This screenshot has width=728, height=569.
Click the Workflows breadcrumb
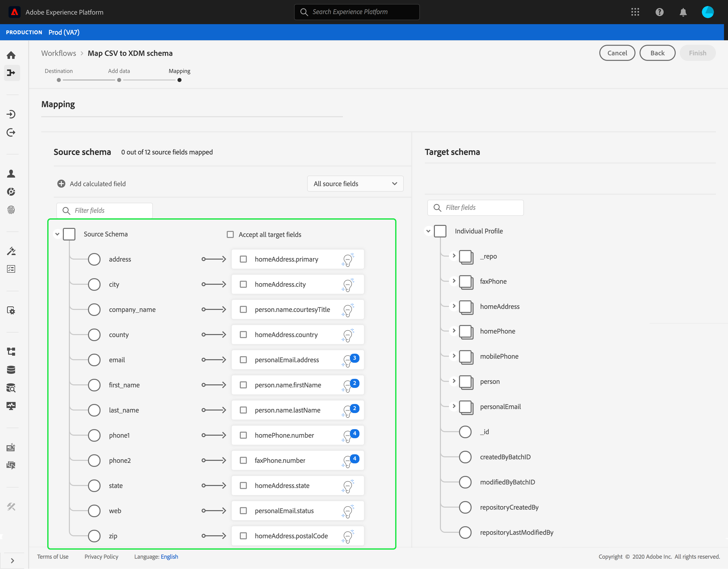click(x=59, y=53)
